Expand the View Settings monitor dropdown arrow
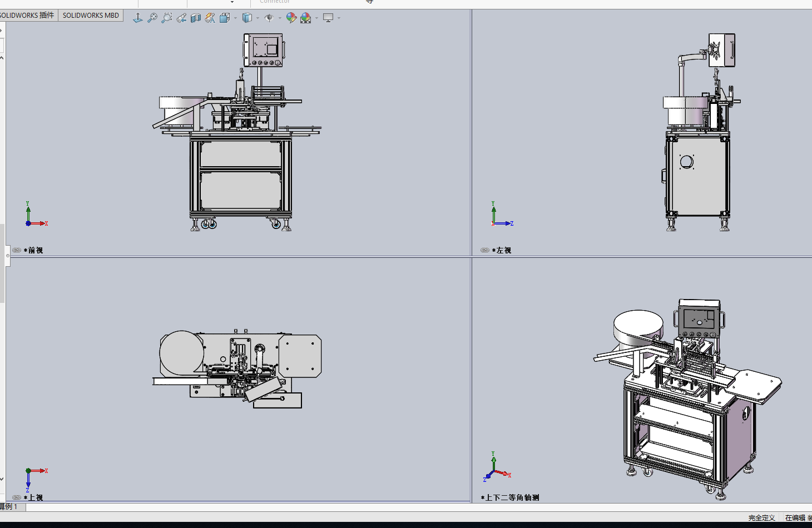812x528 pixels. (x=339, y=18)
